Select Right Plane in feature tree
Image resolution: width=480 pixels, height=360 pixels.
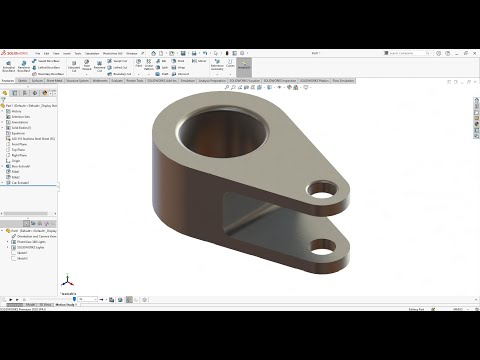[x=17, y=155]
